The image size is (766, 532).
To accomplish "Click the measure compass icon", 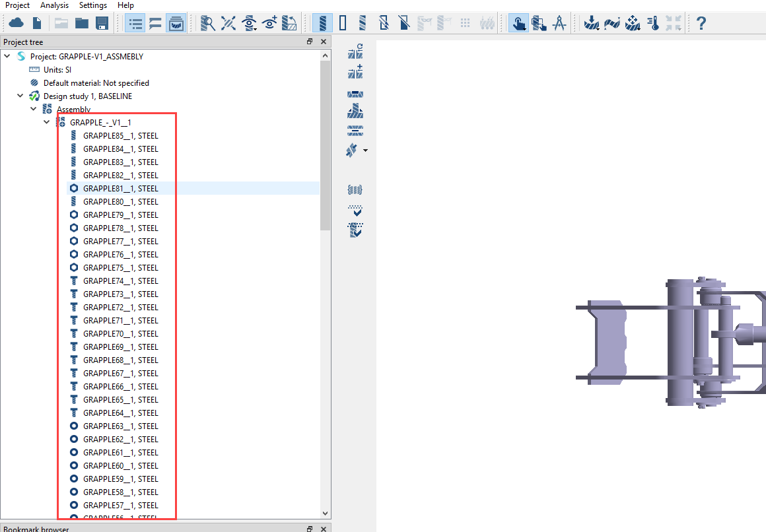I will click(559, 24).
